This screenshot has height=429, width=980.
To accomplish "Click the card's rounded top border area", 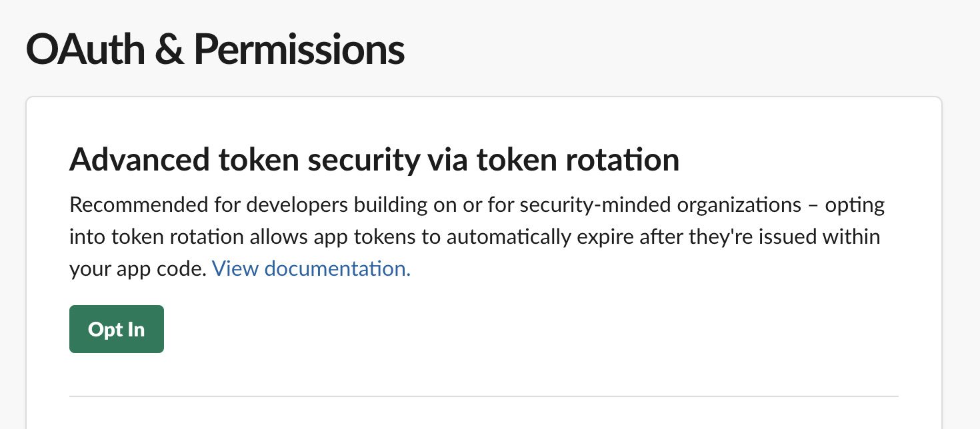I will pos(485,97).
